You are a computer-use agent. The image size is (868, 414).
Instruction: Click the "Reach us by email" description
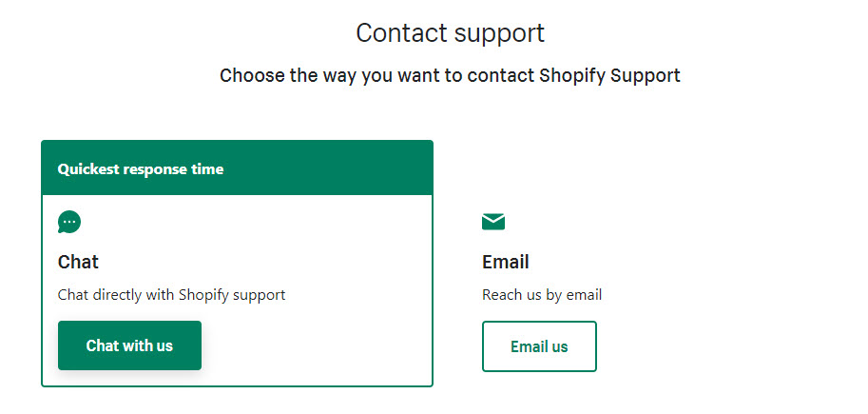(x=542, y=294)
